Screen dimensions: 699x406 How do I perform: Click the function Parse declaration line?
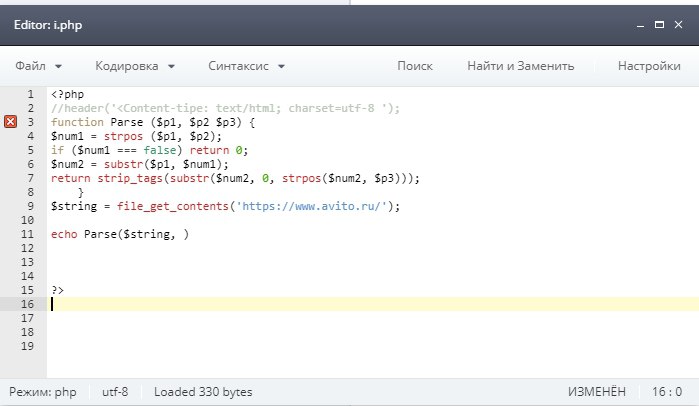click(x=153, y=122)
